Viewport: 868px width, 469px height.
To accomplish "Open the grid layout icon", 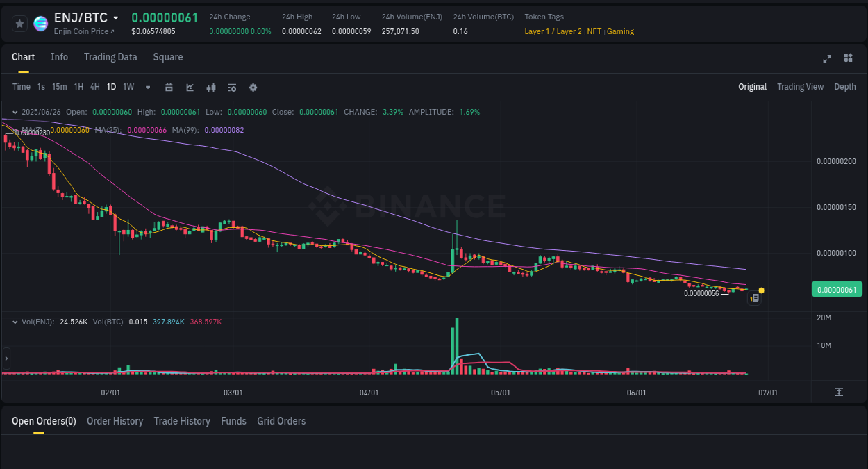I will coord(848,58).
